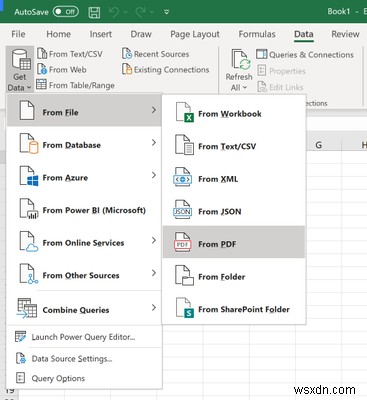Open Existing Connections
The width and height of the screenshot is (367, 400).
point(166,70)
